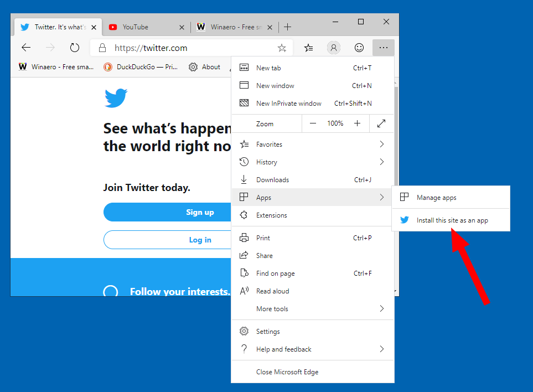Close the Twitter tab

pos(94,27)
